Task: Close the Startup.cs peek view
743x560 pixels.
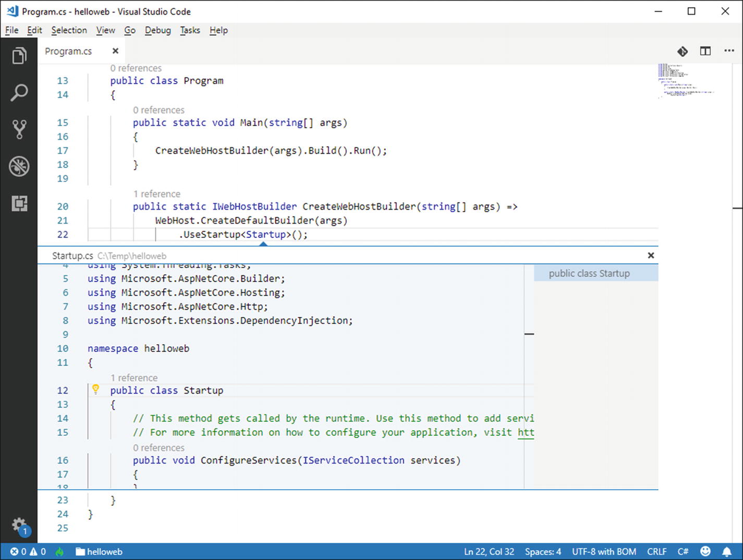Action: 651,255
